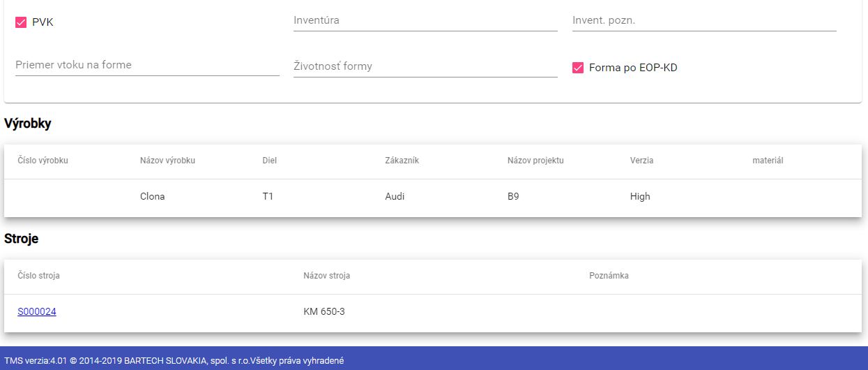Screen dimensions: 868x370
Task: Click the Číslo stroja column header
Action: point(38,276)
